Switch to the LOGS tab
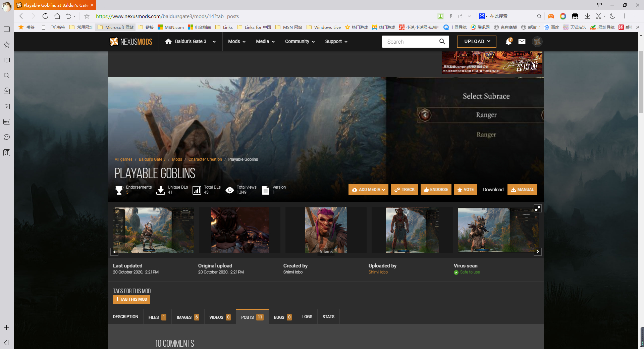Screen dimensions: 644x349 (x=307, y=317)
